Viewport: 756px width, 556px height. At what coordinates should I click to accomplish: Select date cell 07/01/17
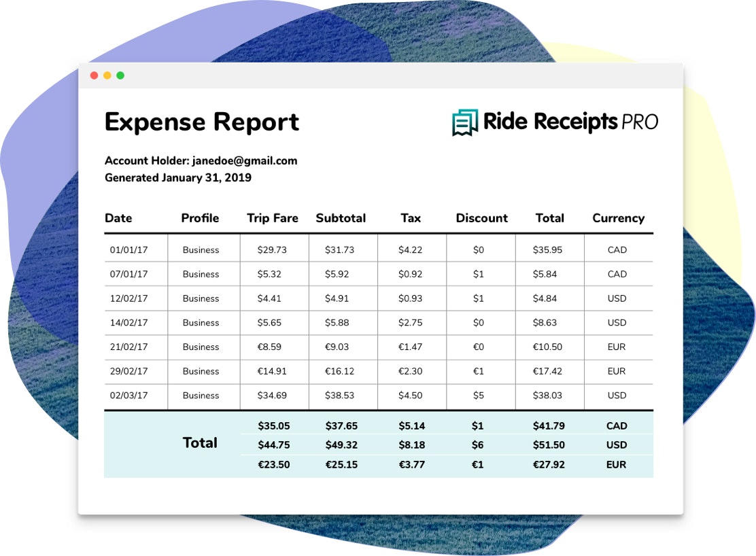(128, 274)
